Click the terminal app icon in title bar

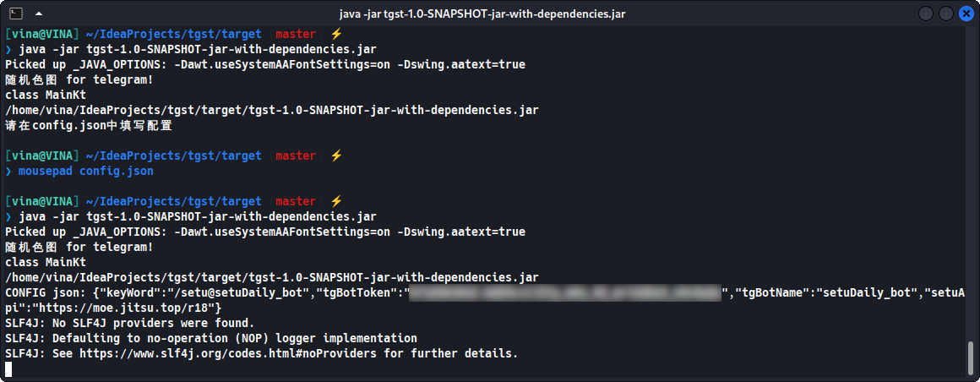17,14
